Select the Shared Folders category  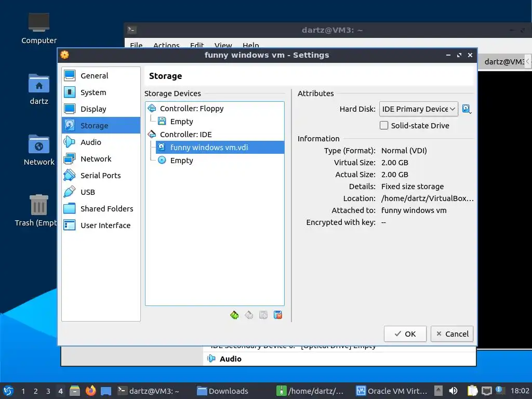point(101,209)
